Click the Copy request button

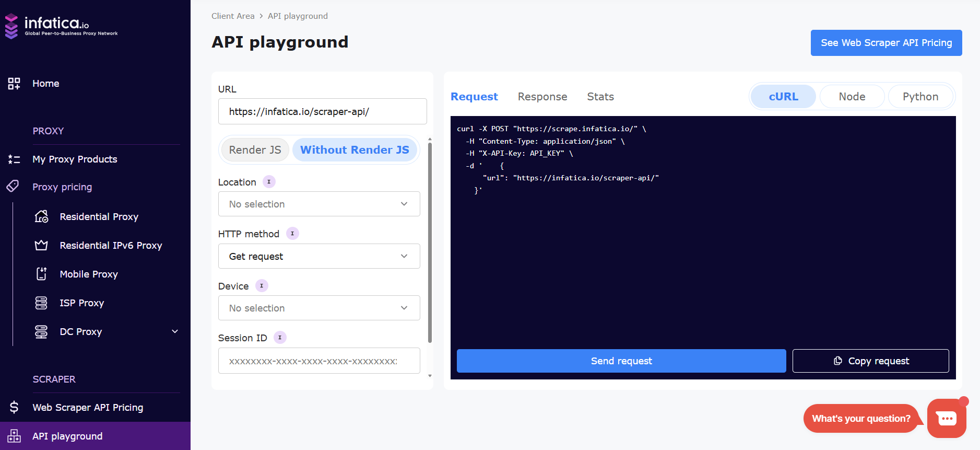click(x=871, y=361)
